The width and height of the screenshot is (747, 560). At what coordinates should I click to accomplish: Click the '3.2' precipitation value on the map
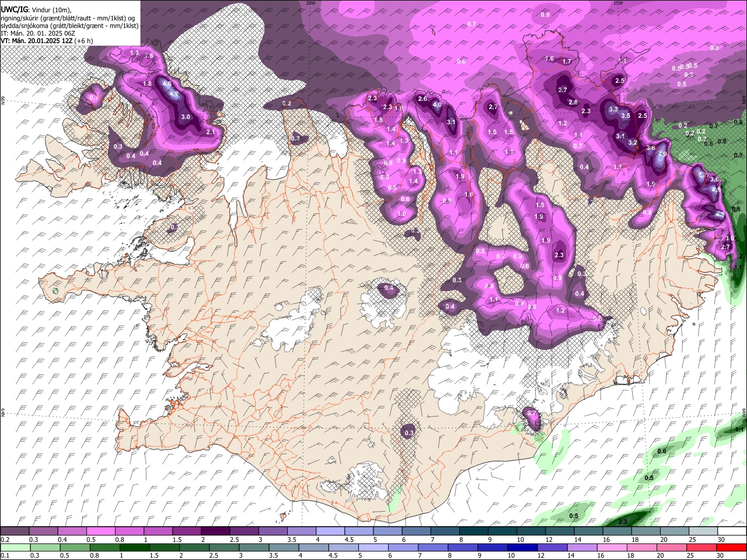point(632,143)
